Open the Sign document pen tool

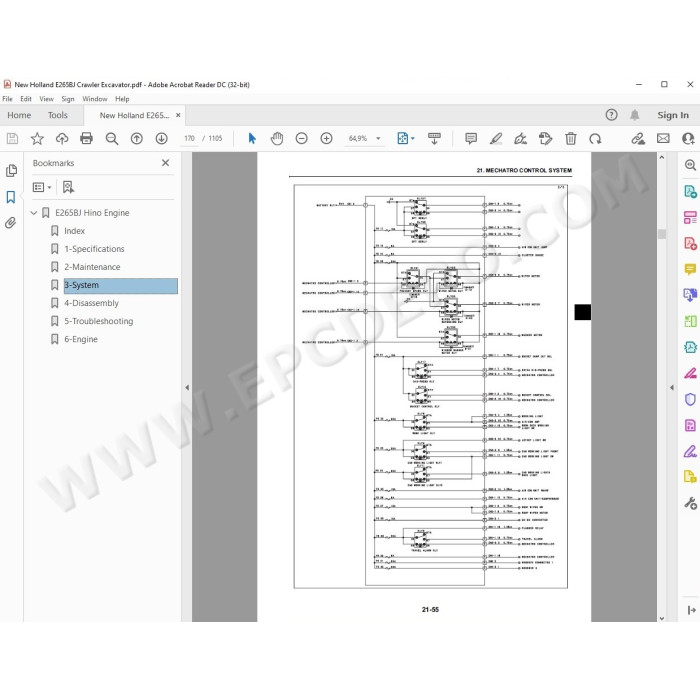click(520, 139)
